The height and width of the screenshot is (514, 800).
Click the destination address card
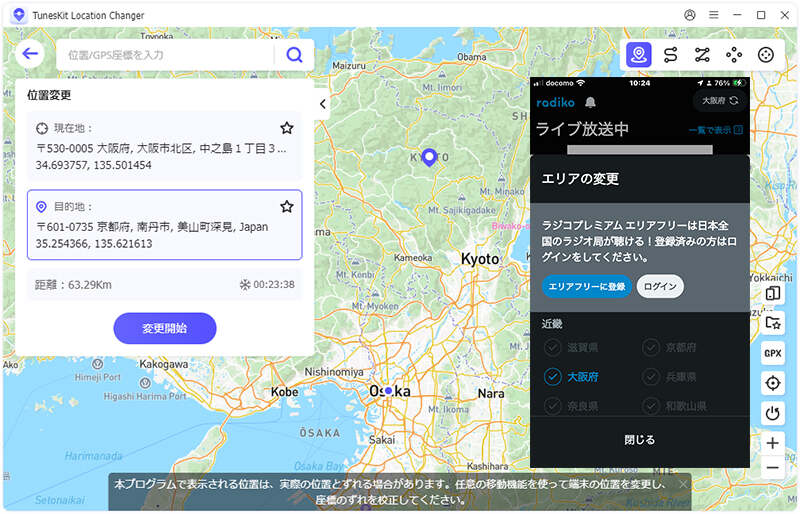[164, 225]
